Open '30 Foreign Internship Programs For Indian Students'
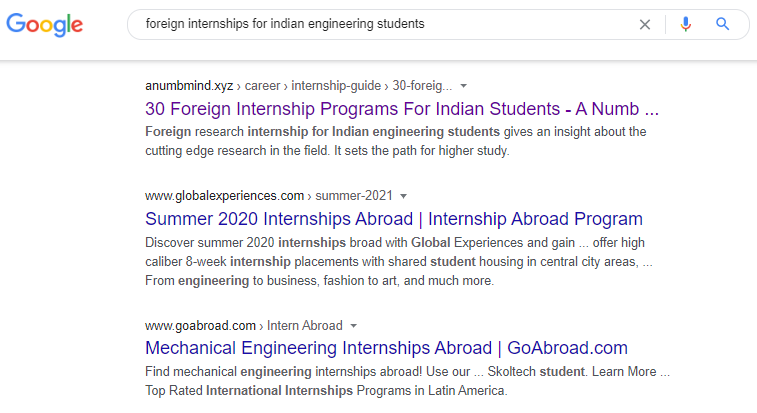 point(401,109)
